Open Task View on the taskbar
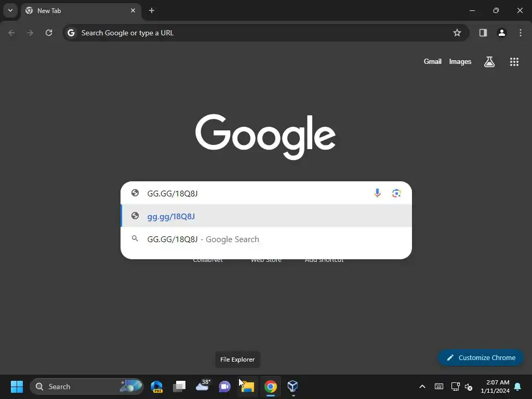This screenshot has width=532, height=399. click(x=179, y=387)
